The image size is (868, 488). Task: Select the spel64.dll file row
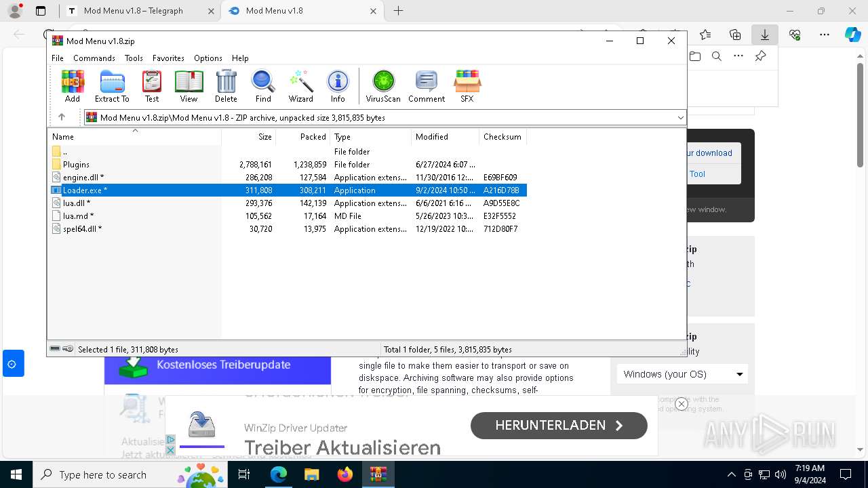tap(288, 229)
